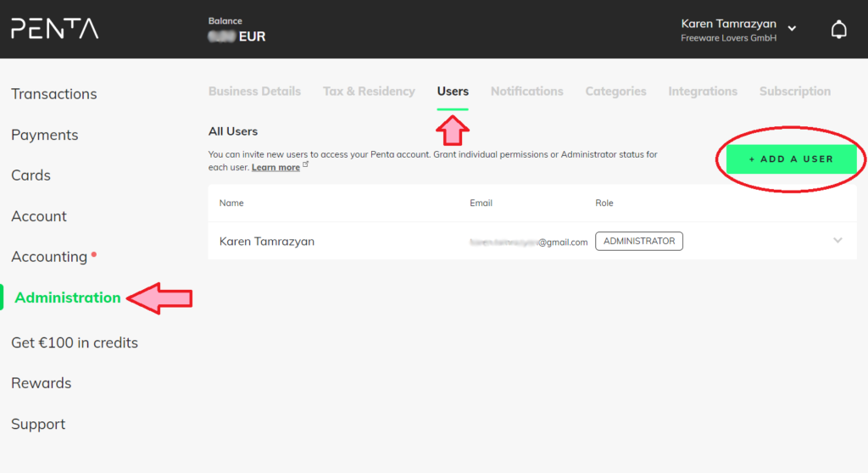Open Transactions in the sidebar

53,94
